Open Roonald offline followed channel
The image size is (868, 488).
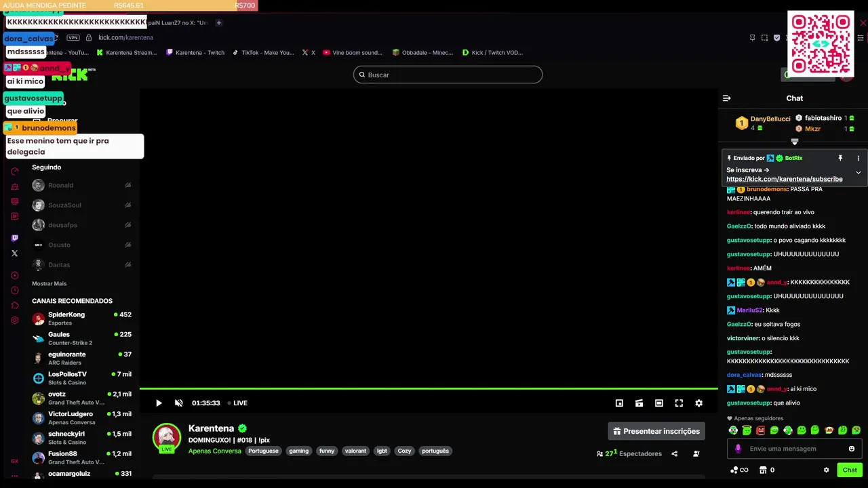click(81, 185)
